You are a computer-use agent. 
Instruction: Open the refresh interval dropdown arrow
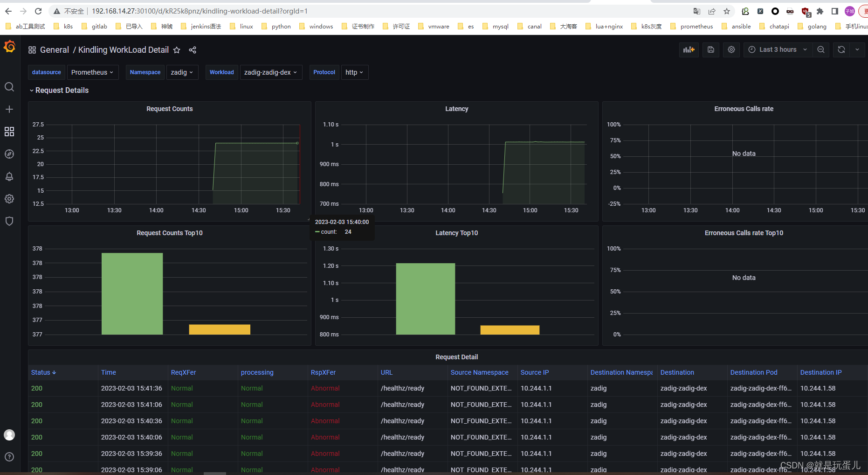click(x=857, y=49)
